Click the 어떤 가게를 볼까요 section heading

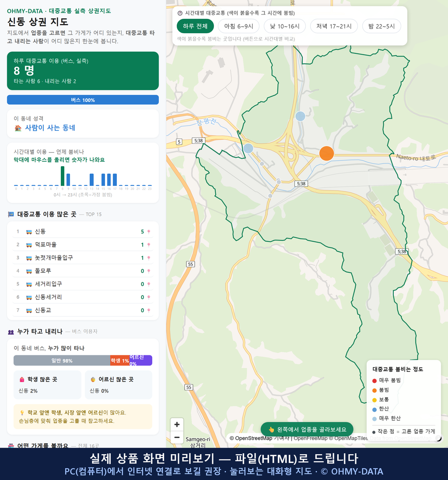pos(42,445)
